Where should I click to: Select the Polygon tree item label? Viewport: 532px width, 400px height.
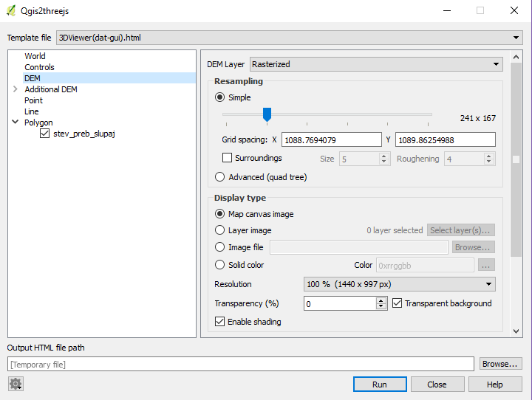(x=38, y=123)
